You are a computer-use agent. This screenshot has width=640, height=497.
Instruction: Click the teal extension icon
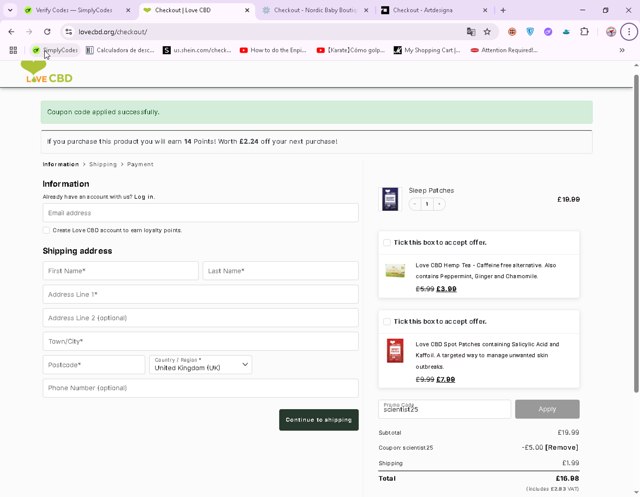[566, 31]
